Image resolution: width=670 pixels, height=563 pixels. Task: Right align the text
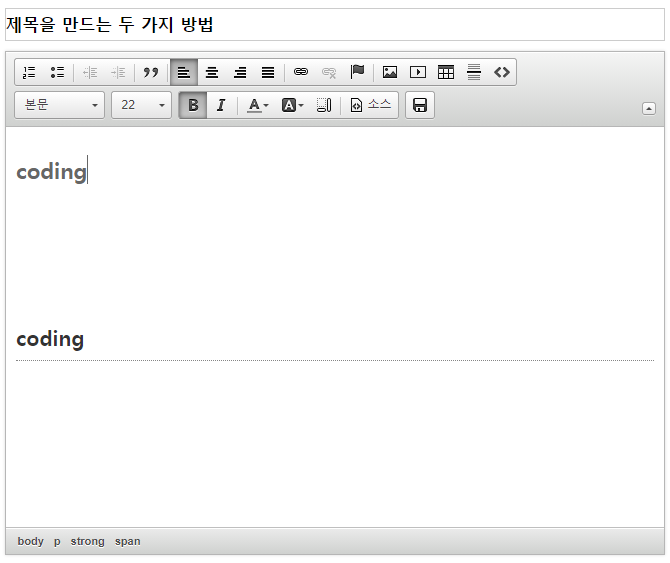point(240,72)
